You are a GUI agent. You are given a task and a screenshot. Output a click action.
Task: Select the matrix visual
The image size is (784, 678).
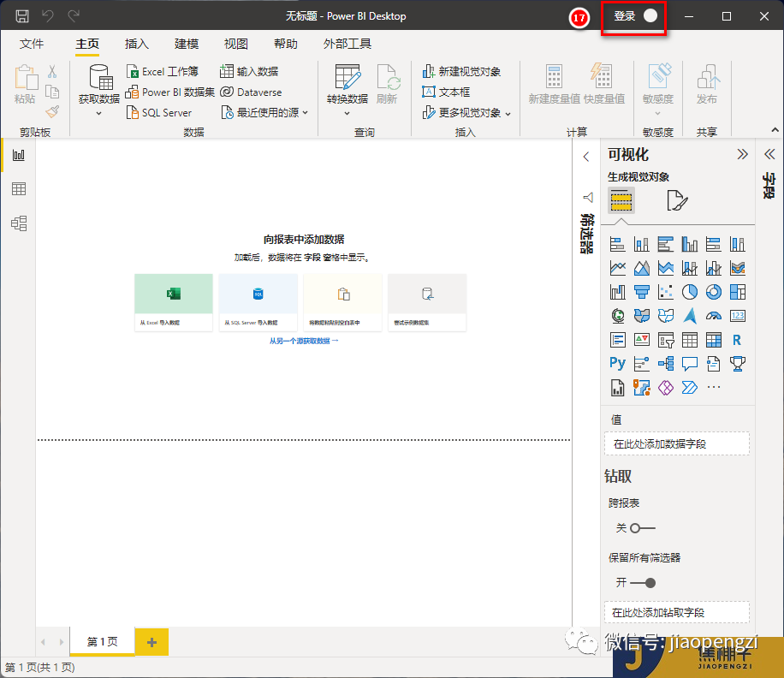(x=714, y=340)
